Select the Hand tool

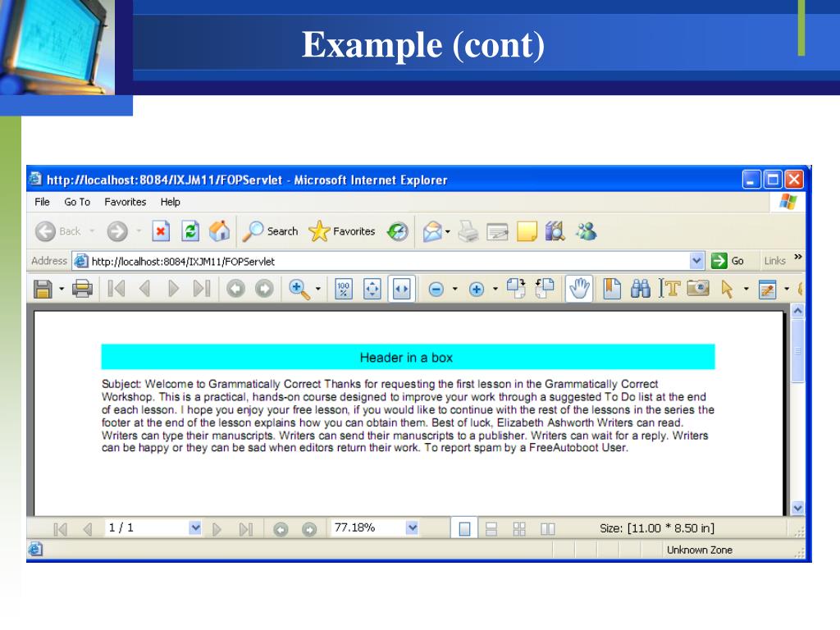(579, 288)
